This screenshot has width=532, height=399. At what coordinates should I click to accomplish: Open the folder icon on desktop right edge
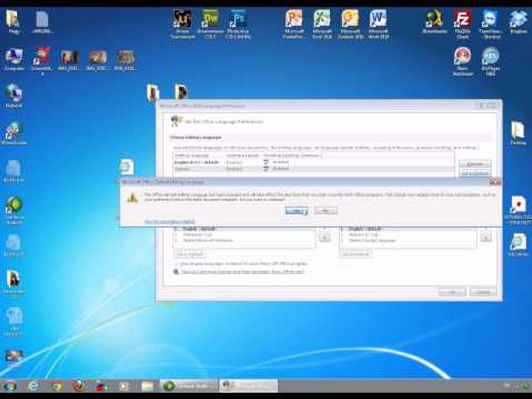(x=518, y=133)
